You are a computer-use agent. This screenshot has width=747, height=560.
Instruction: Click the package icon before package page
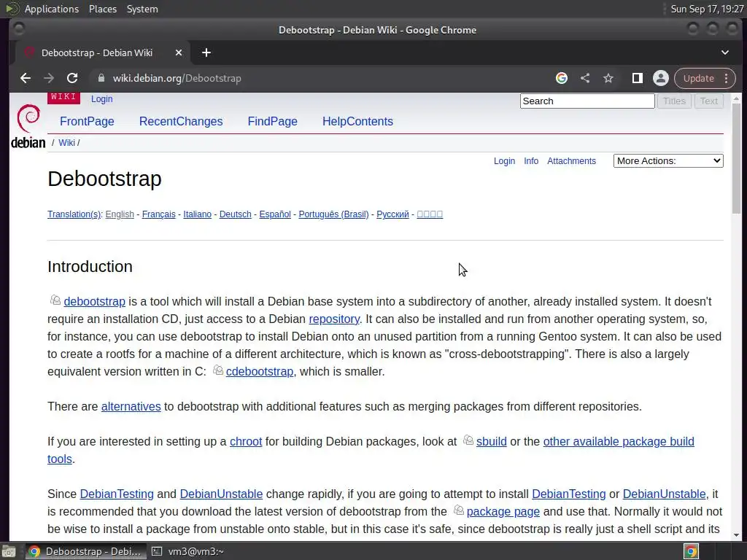tap(458, 510)
